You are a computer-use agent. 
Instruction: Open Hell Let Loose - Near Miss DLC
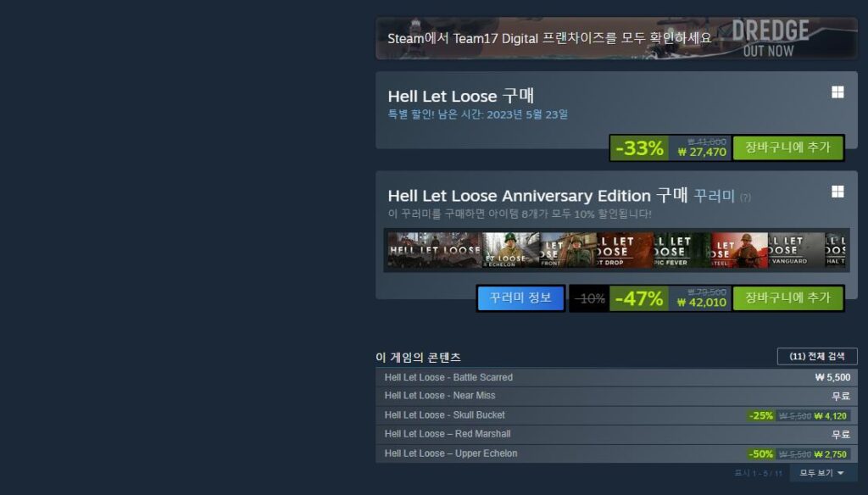616,396
